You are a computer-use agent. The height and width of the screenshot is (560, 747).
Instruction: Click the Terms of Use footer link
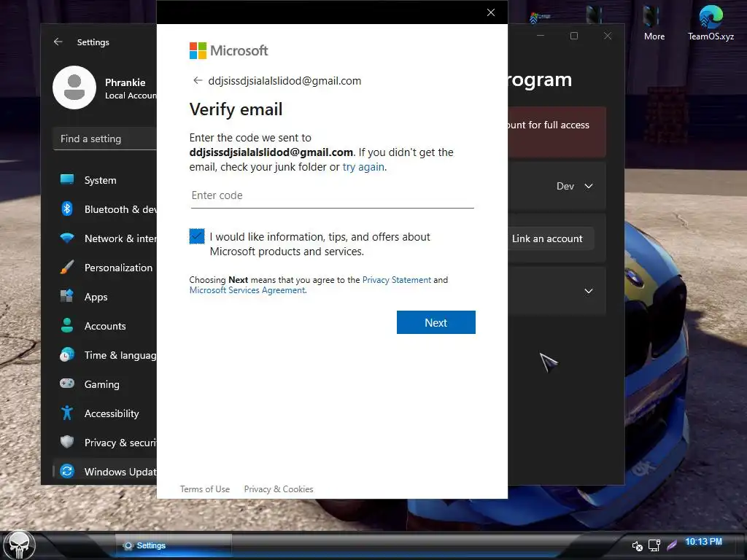(x=205, y=489)
